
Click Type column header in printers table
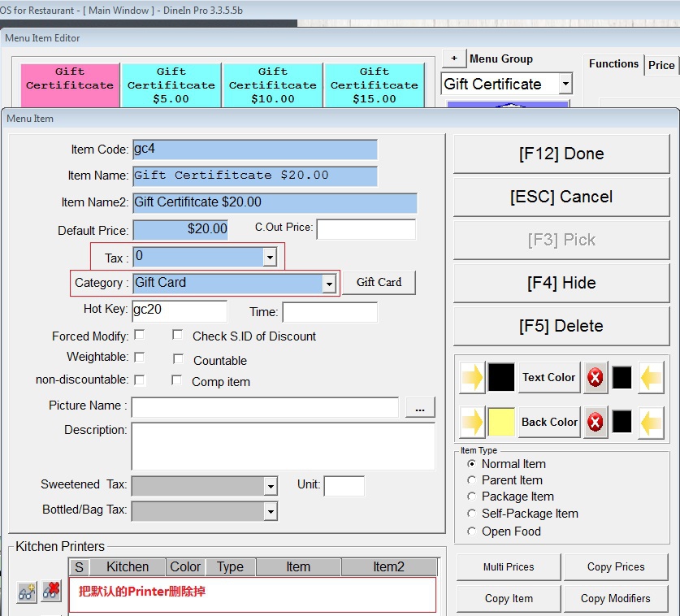230,567
